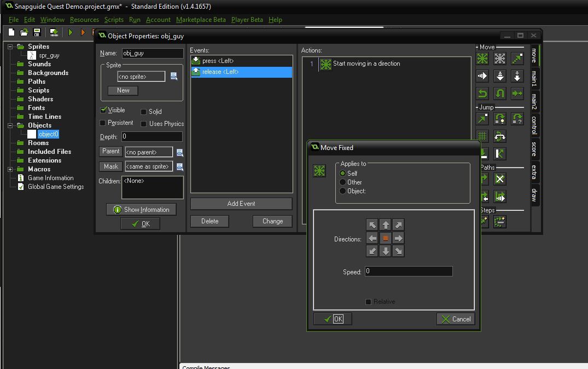The height and width of the screenshot is (369, 588).
Task: Open the File menu
Action: coord(14,20)
